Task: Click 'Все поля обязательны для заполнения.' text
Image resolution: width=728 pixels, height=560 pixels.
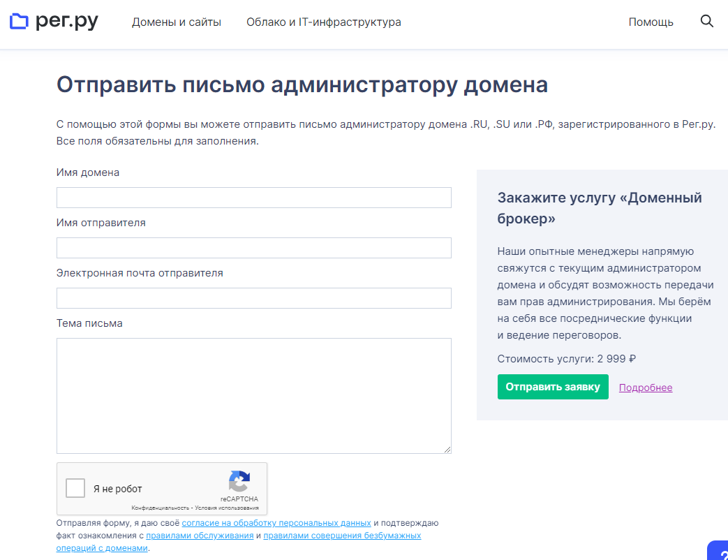Action: coord(157,141)
